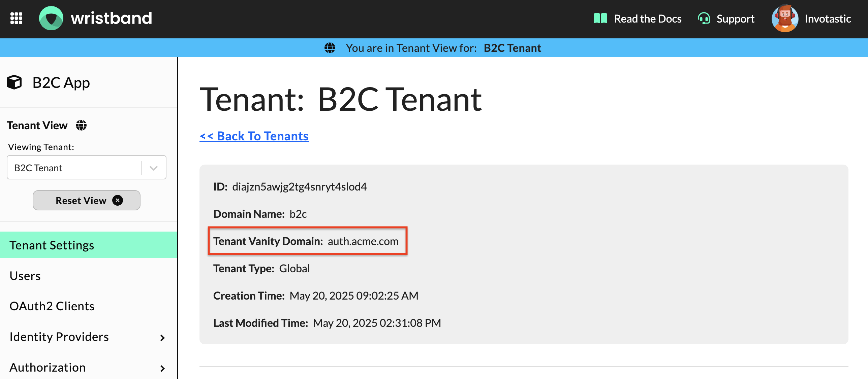
Task: Open the Users sidebar item
Action: (x=25, y=276)
